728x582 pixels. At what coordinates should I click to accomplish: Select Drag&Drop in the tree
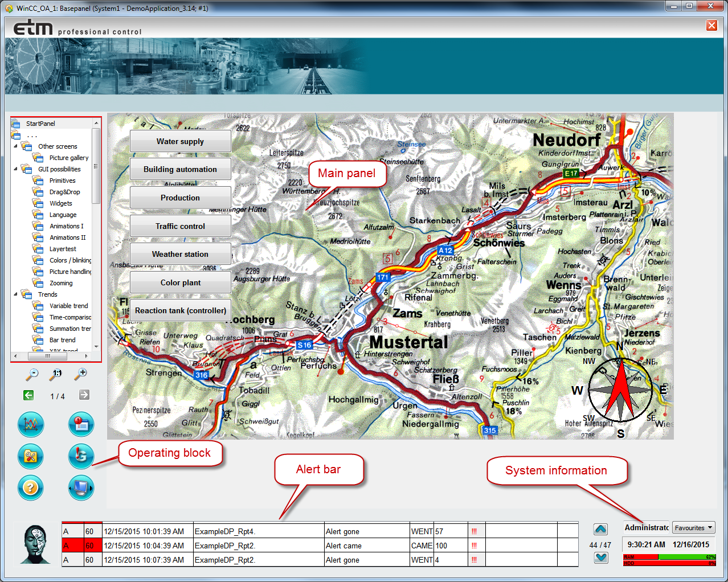point(64,192)
